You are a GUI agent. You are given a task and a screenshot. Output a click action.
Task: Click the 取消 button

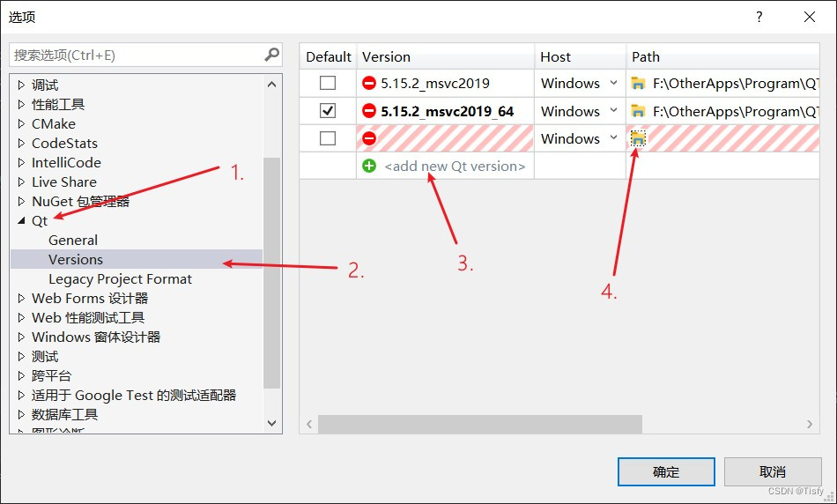point(773,472)
